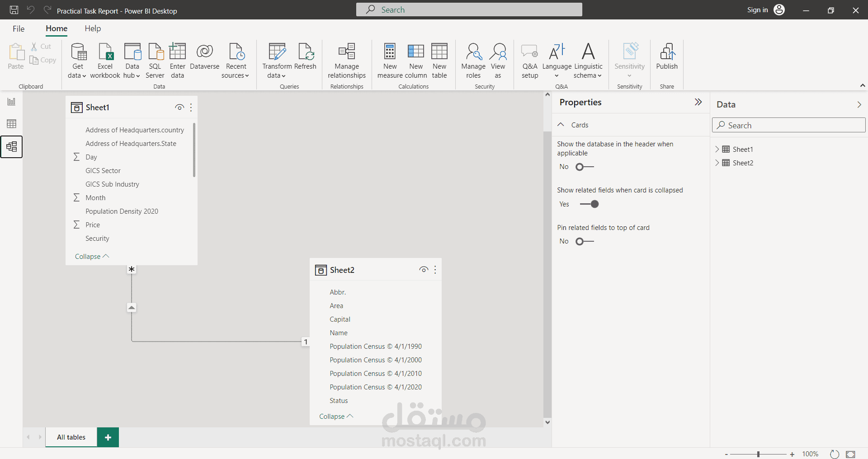Screen dimensions: 868x459
Task: Open the Dataverse connector
Action: pyautogui.click(x=204, y=56)
